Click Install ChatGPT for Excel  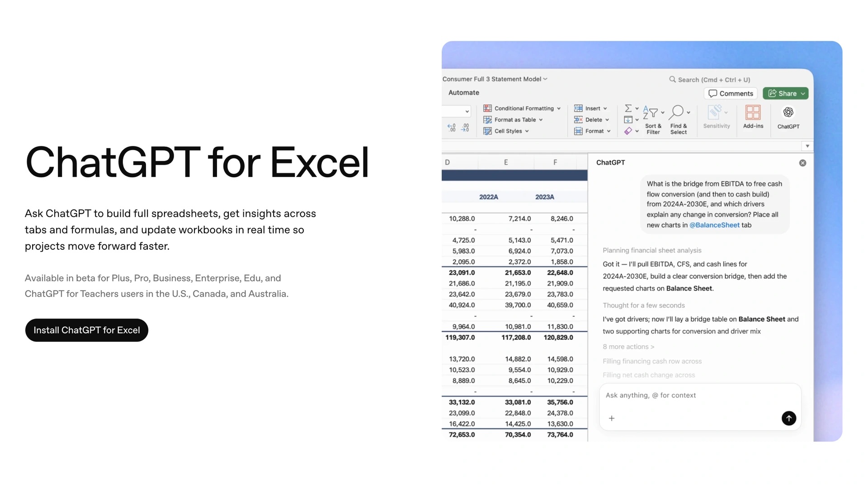tap(86, 330)
